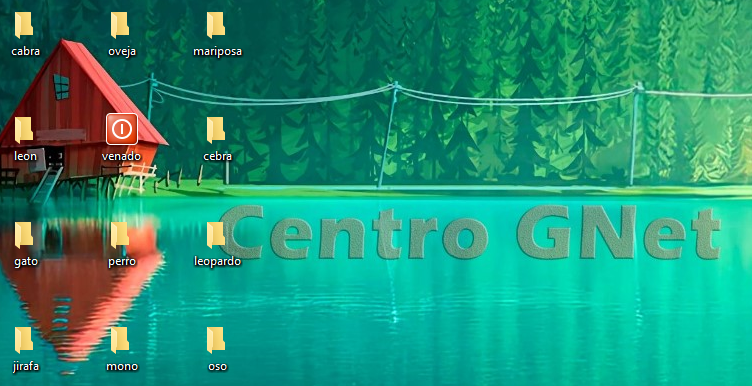This screenshot has width=752, height=386.
Task: Click the leon folder icon
Action: click(x=24, y=130)
